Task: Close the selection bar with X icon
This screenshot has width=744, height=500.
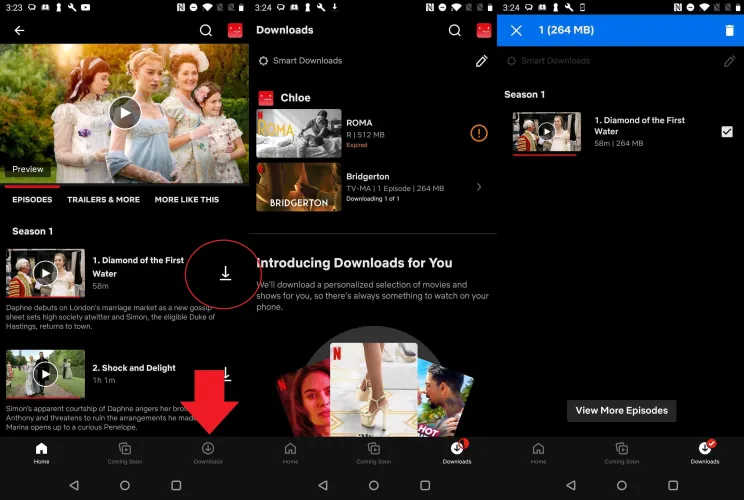Action: tap(516, 30)
